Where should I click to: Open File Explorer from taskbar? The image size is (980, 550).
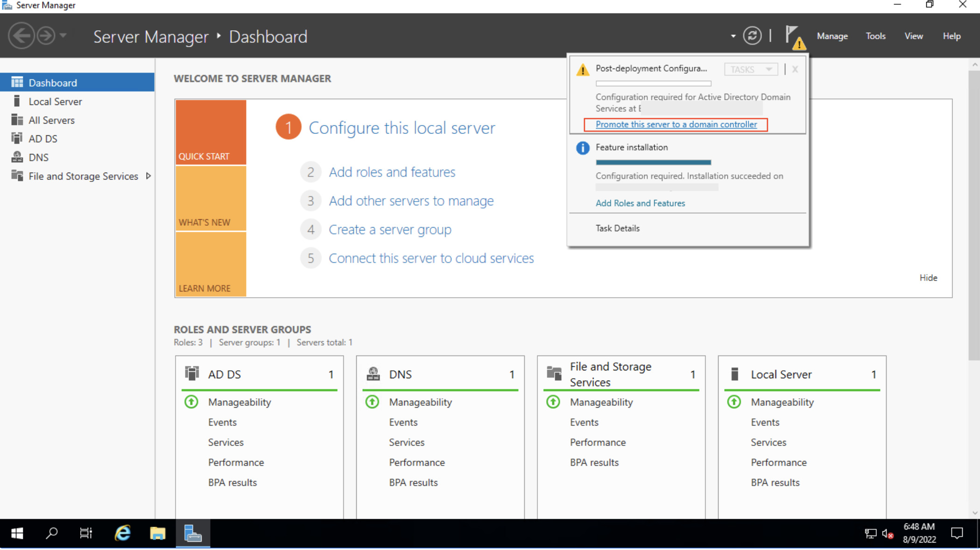point(157,533)
